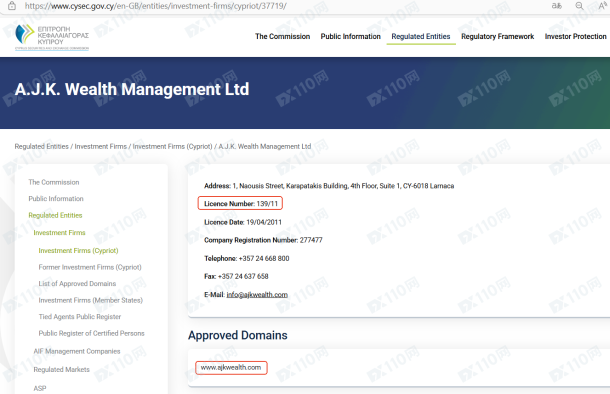Screen dimensions: 610x394
Task: Click Investment Firms breadcrumb link
Action: 101,146
